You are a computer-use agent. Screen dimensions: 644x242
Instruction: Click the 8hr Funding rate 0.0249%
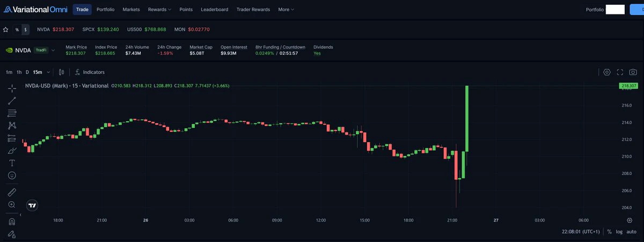pyautogui.click(x=265, y=53)
